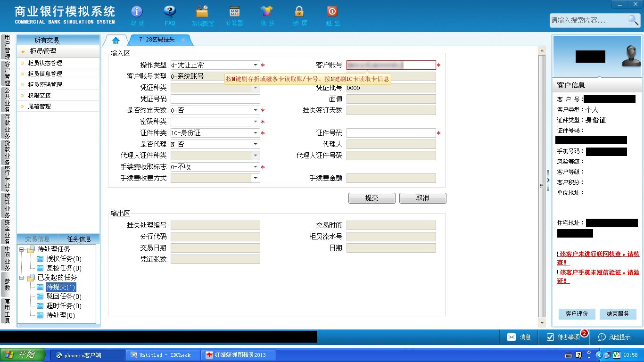644x362 pixels.
Task: Click the VNC tray icon
Action: click(x=617, y=355)
